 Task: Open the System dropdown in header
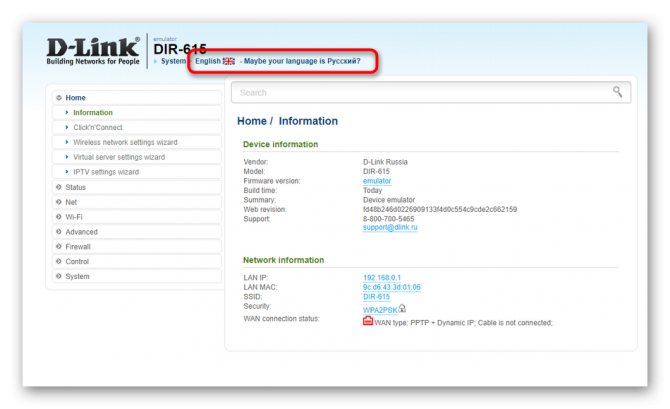[173, 61]
